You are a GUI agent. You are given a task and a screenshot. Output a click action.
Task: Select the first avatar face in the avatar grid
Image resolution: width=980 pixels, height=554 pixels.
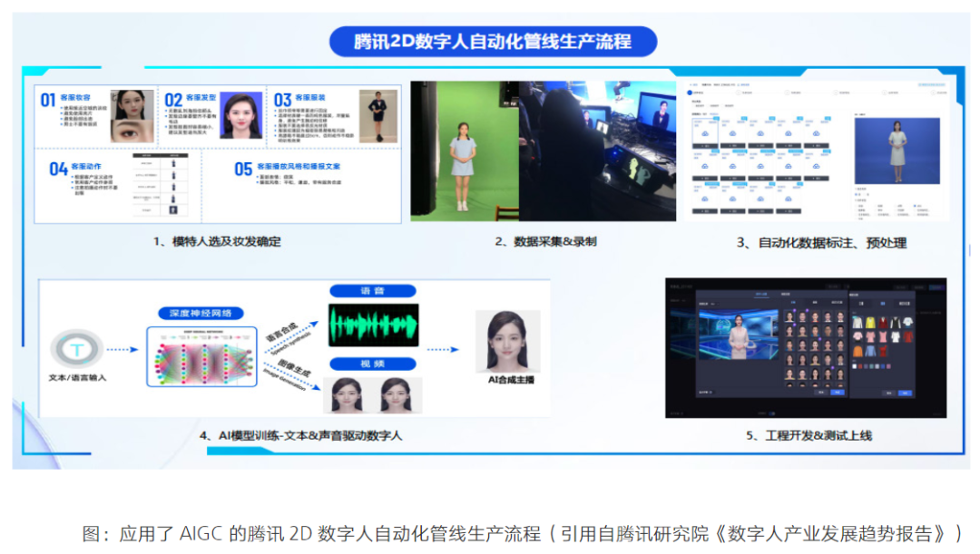tap(789, 317)
